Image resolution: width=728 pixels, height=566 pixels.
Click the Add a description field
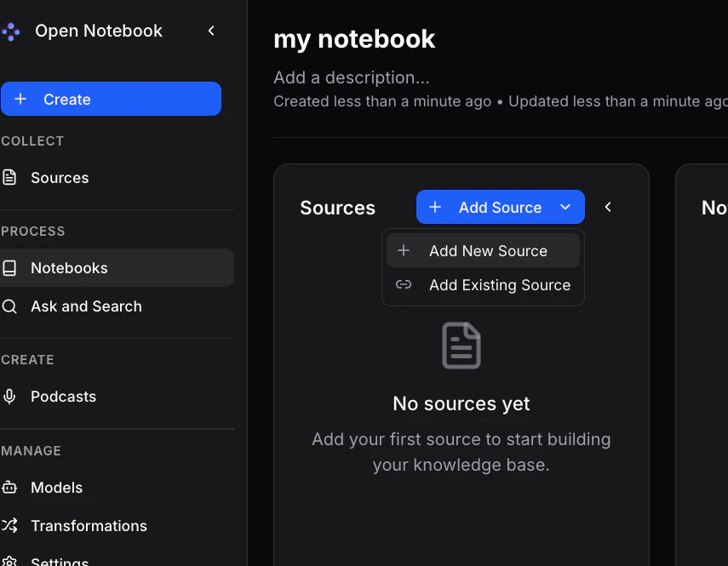click(x=352, y=77)
